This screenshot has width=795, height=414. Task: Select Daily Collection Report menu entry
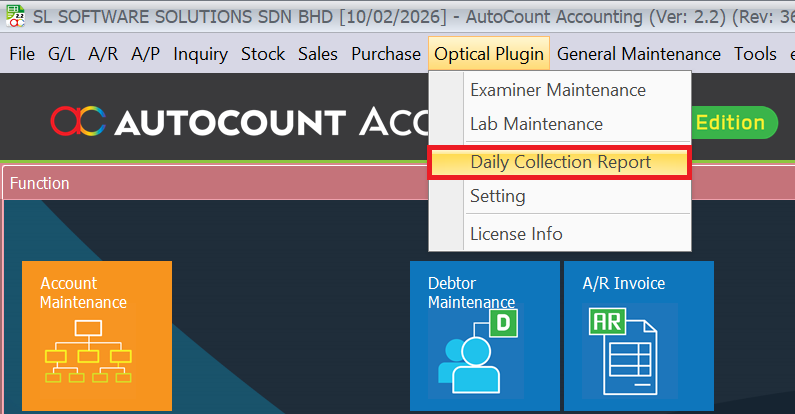560,162
